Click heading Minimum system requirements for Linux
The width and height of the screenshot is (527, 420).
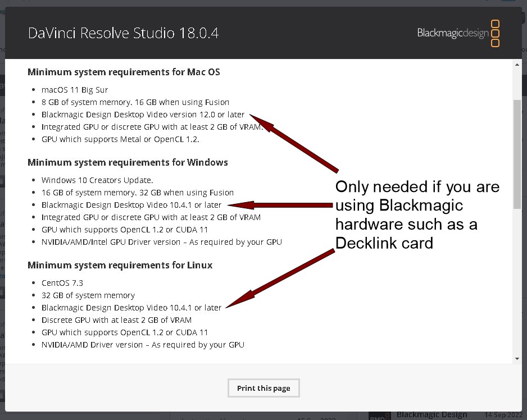[x=120, y=265]
